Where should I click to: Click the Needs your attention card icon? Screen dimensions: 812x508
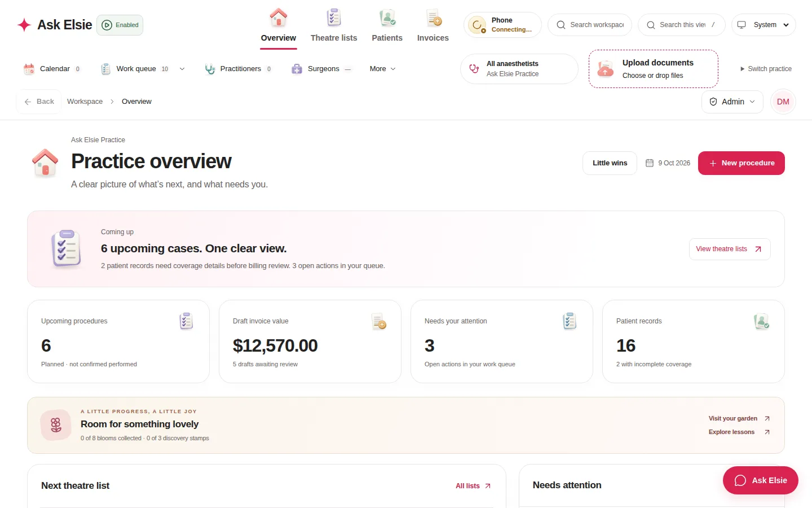pos(570,321)
